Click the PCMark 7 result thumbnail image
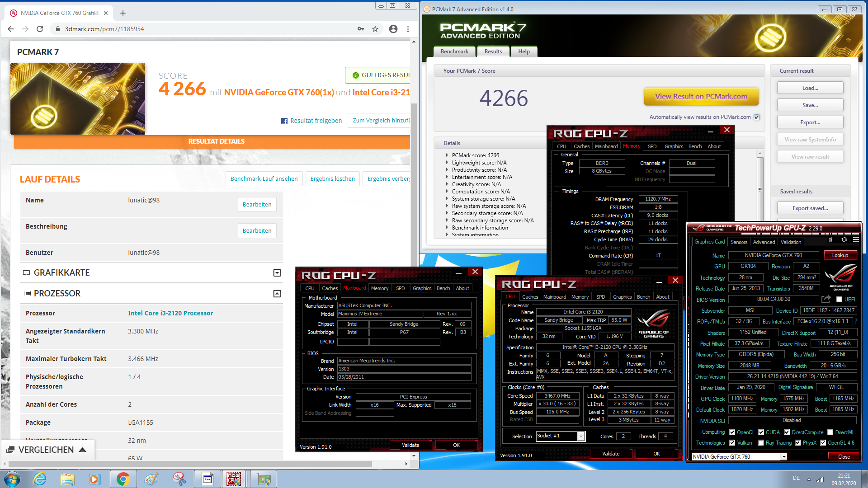The height and width of the screenshot is (488, 868). click(78, 99)
